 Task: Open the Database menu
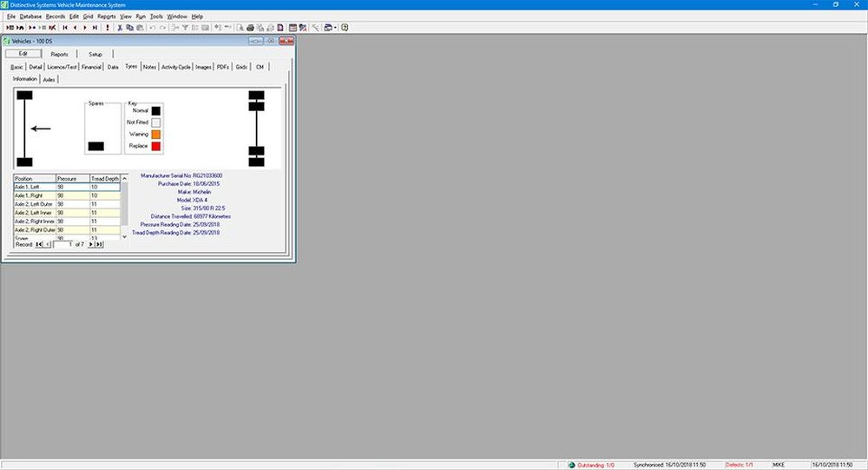coord(30,17)
